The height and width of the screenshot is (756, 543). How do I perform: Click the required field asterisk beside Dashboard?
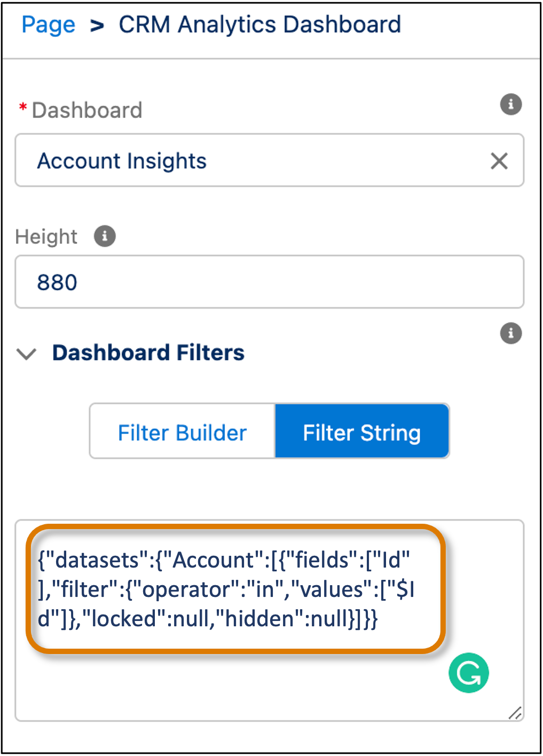pyautogui.click(x=22, y=107)
